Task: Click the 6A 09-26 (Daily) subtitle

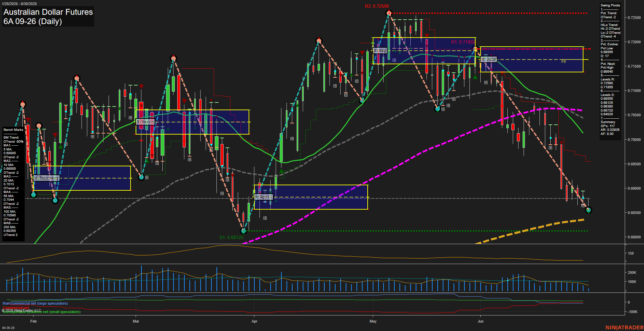Action: pyautogui.click(x=32, y=22)
